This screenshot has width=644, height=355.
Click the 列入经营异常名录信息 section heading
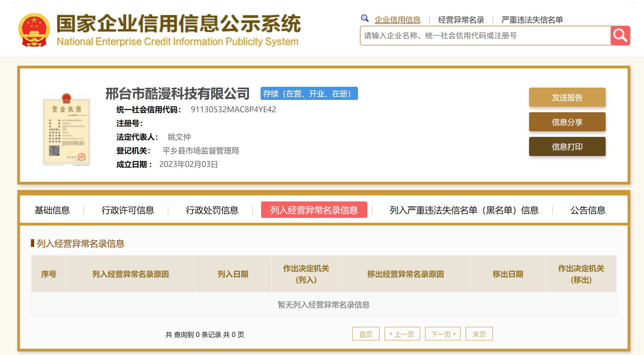[x=80, y=243]
